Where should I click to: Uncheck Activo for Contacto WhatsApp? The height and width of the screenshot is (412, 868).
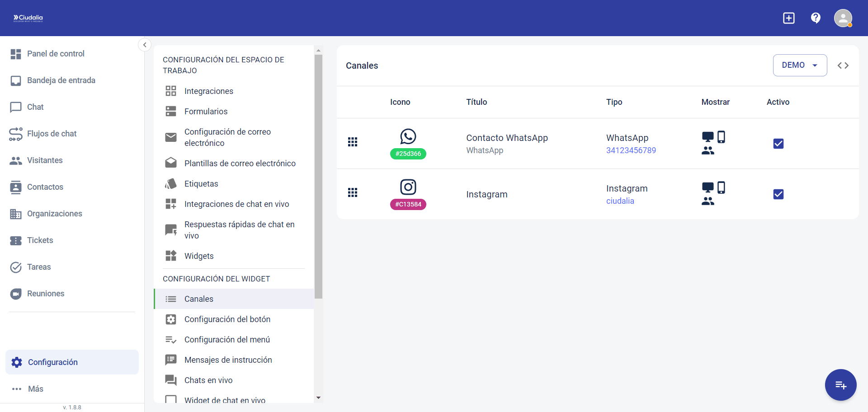tap(778, 144)
